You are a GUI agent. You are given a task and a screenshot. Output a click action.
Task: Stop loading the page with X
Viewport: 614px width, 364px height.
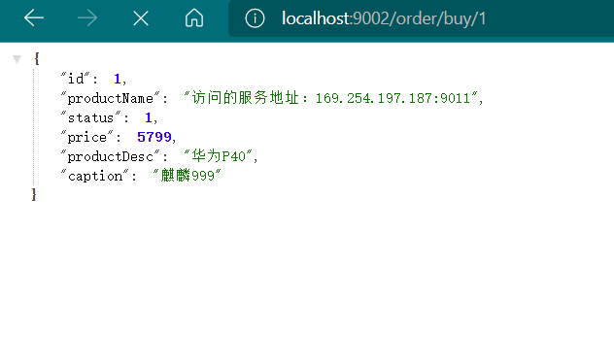click(x=141, y=18)
